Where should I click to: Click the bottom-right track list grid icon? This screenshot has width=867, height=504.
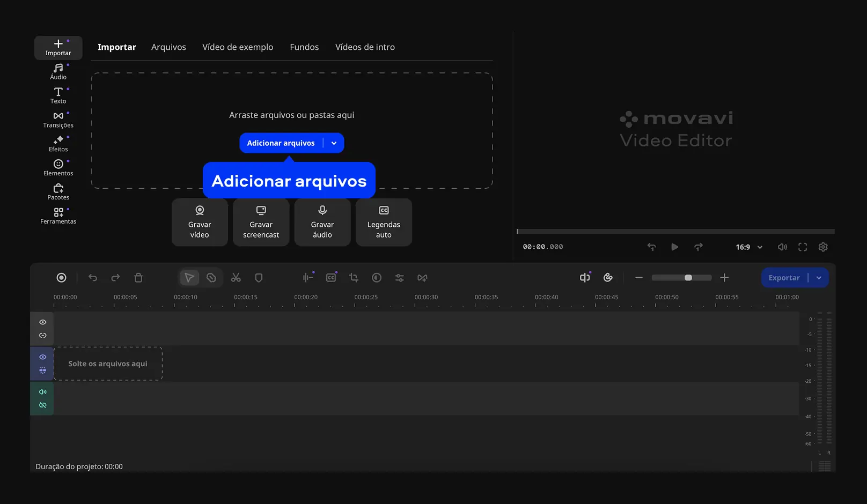pos(825,466)
